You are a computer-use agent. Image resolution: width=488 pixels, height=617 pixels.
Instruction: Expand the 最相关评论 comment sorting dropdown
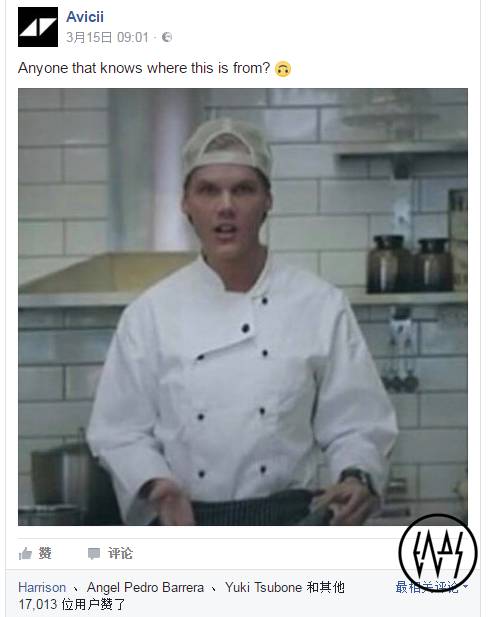tap(431, 587)
